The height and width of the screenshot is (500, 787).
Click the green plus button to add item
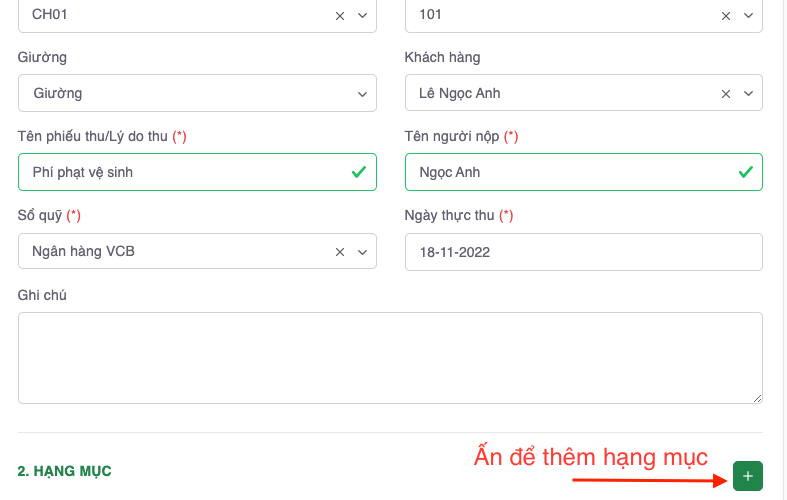point(747,476)
